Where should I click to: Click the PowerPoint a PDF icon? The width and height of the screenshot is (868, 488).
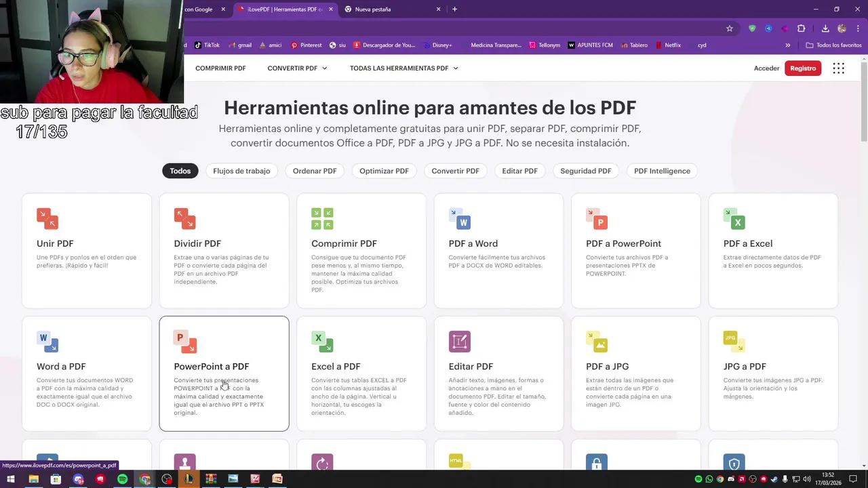(x=184, y=342)
